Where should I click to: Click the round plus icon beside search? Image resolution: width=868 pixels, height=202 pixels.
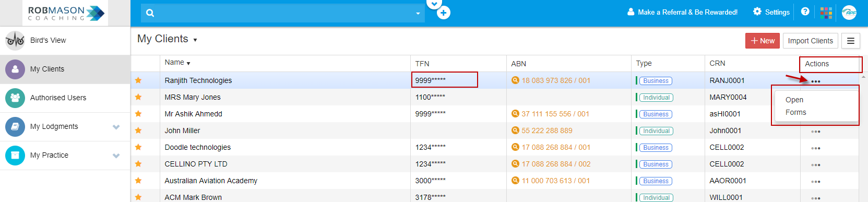click(444, 13)
